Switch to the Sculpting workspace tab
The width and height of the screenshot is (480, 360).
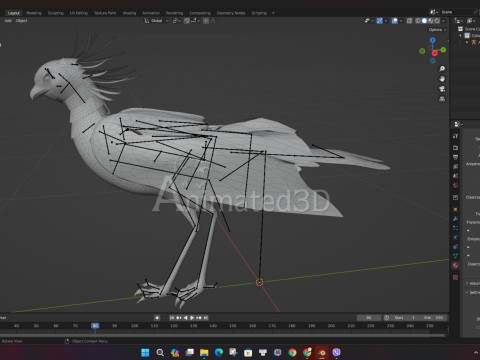coord(56,13)
